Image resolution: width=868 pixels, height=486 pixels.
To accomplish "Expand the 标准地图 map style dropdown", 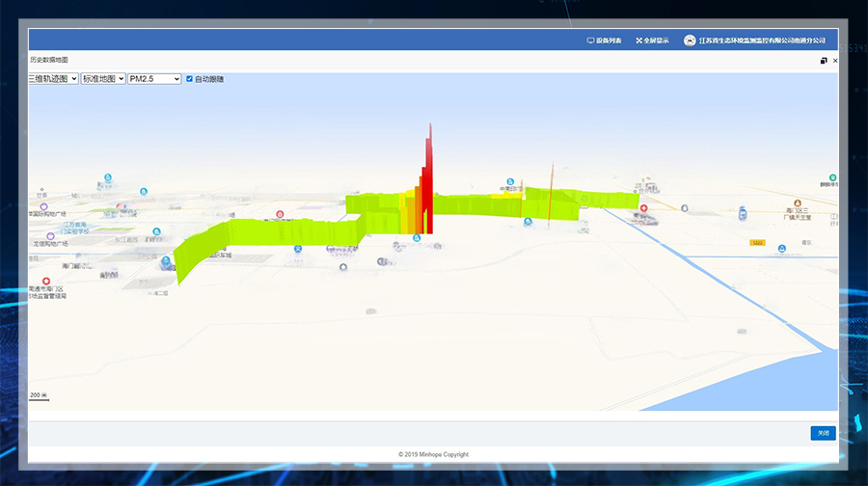I will tap(103, 79).
